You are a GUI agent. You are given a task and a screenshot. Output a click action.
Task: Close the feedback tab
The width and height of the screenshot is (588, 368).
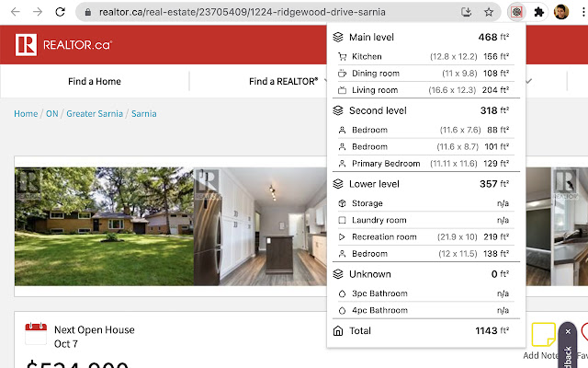[x=568, y=331]
